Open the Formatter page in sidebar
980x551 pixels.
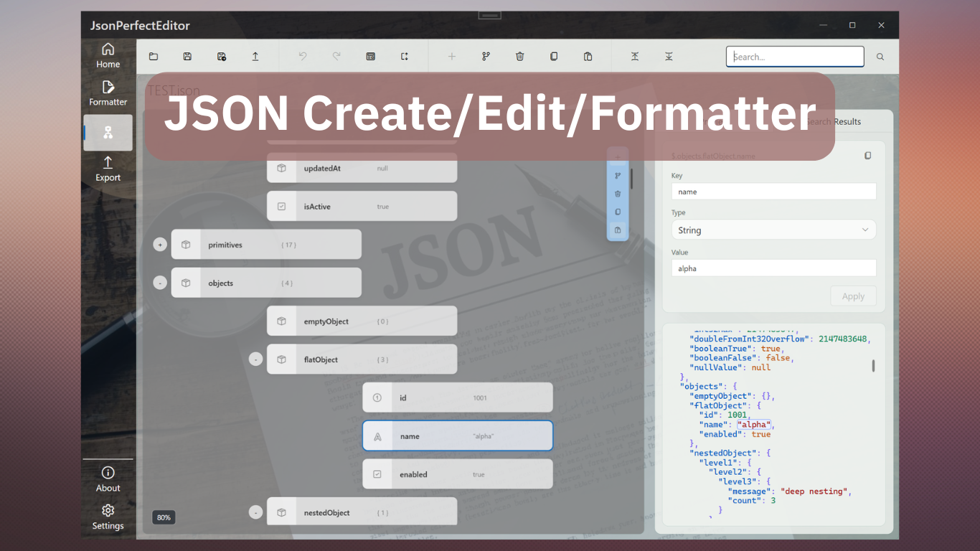(108, 93)
